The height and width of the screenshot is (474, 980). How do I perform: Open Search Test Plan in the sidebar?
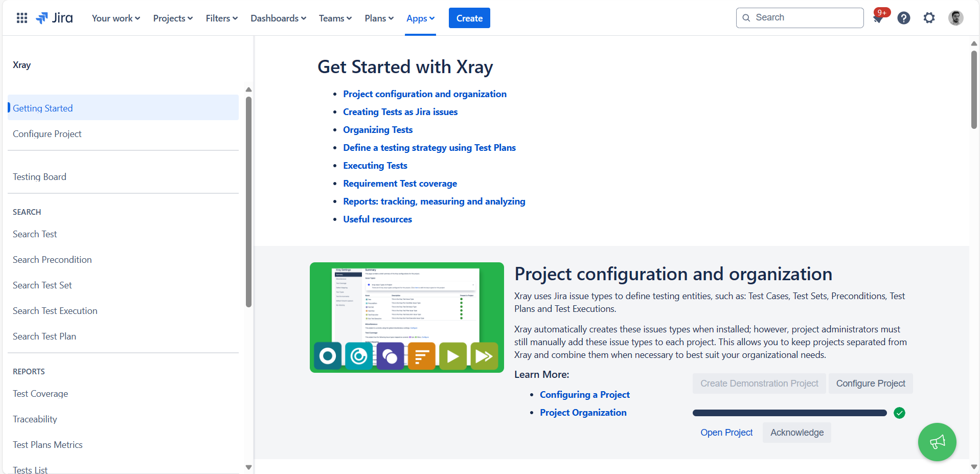(123, 336)
